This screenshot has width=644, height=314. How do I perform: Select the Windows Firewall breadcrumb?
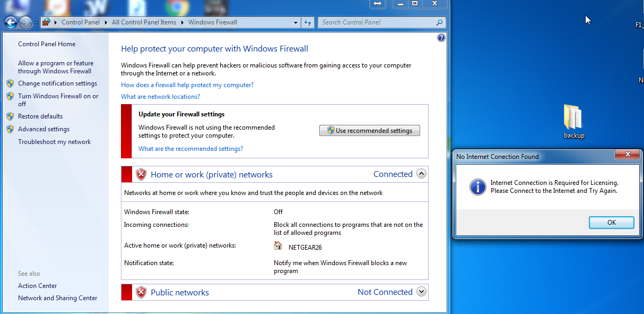[x=213, y=22]
